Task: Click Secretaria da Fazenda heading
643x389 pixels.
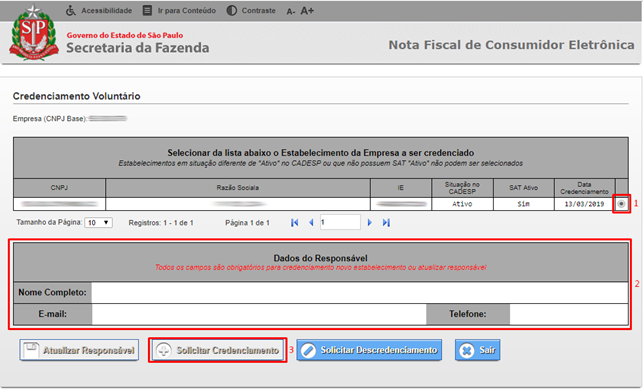Action: point(137,48)
